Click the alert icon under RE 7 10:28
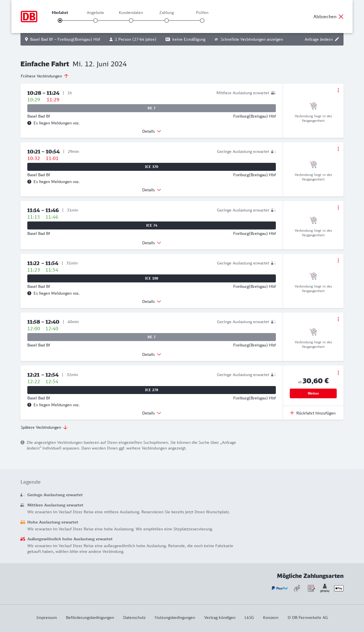The image size is (364, 632). click(29, 123)
